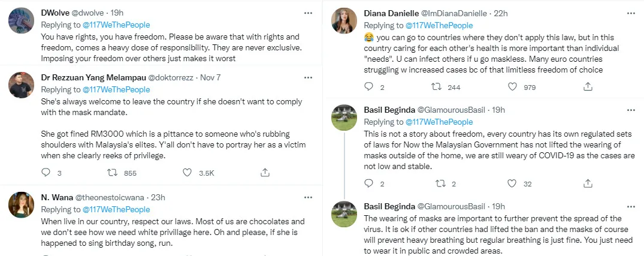Like Diana Danielle's tweet with 979 likes
Viewport: 644px width, 256px height.
coord(513,87)
